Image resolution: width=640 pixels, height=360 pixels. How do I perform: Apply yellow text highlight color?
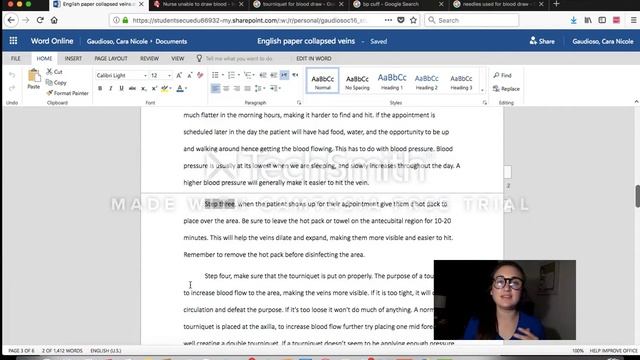[164, 88]
